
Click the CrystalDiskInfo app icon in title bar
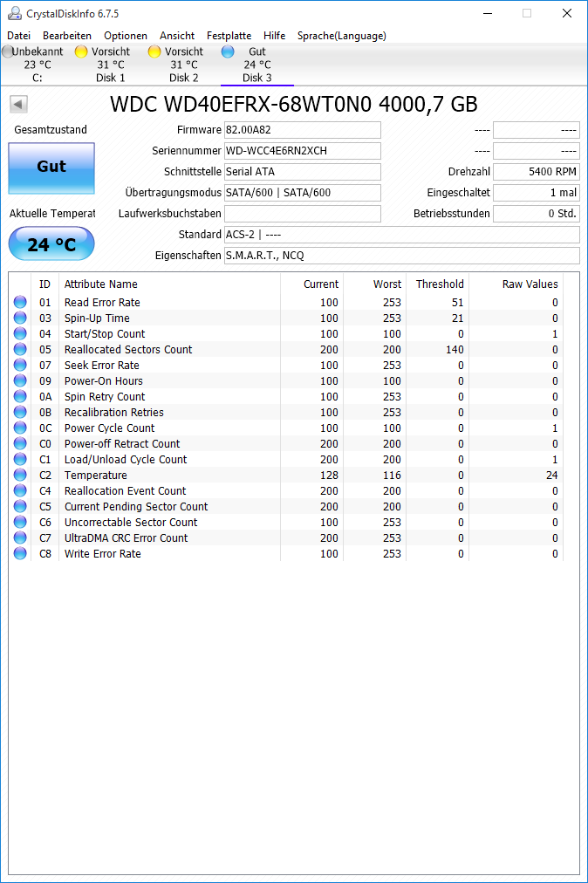coord(15,13)
